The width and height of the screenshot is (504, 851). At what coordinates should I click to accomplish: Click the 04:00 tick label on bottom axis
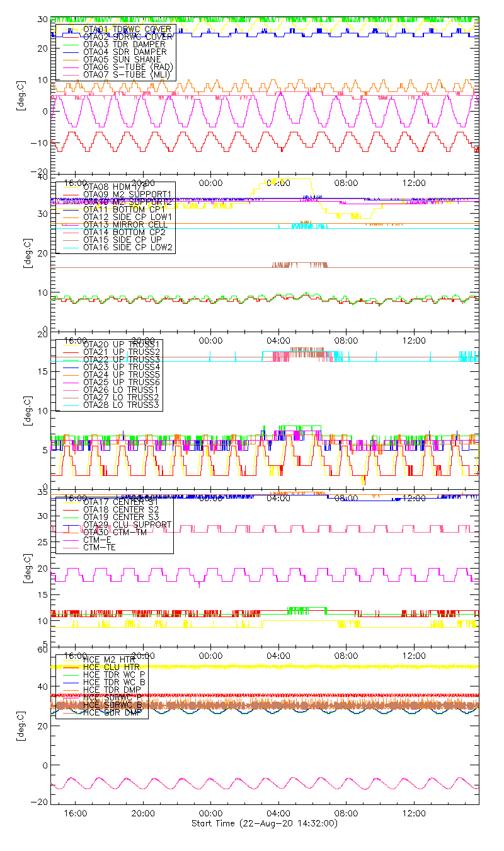[x=278, y=814]
